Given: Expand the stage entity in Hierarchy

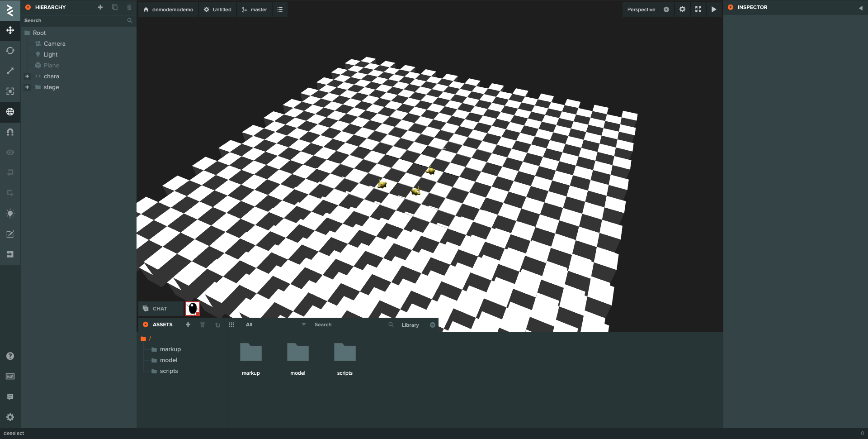Looking at the screenshot, I should [x=27, y=87].
